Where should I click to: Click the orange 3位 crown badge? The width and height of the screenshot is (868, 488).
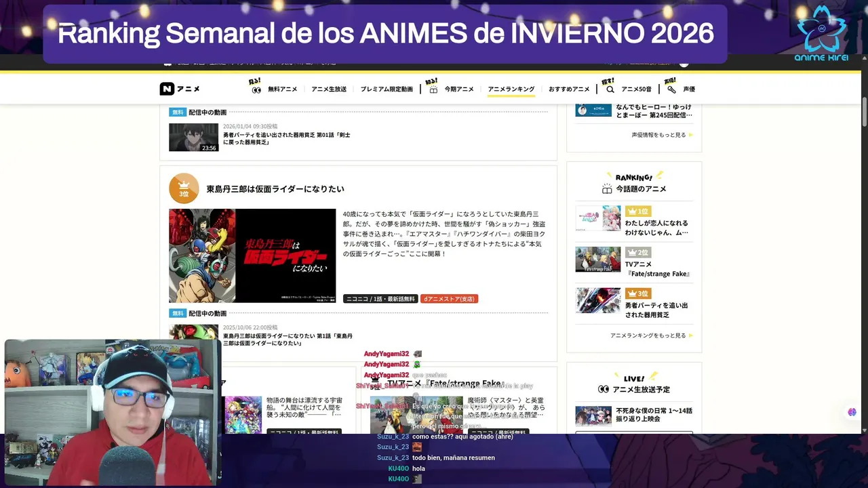pyautogui.click(x=184, y=188)
